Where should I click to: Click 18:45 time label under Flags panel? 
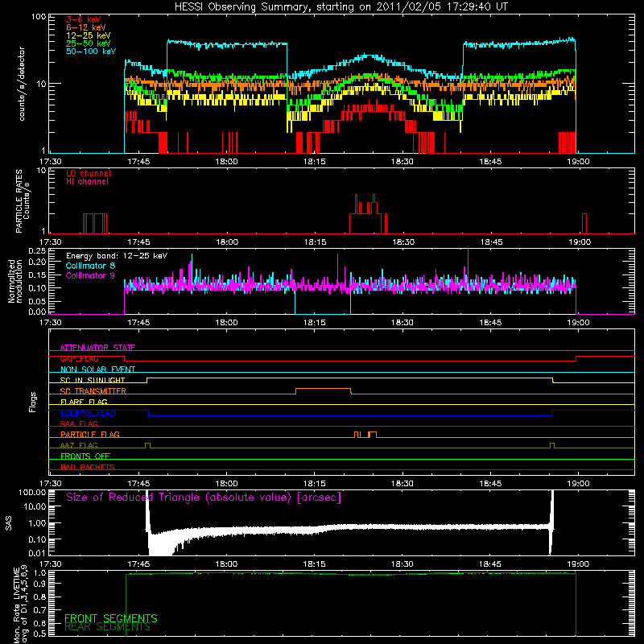(x=490, y=484)
